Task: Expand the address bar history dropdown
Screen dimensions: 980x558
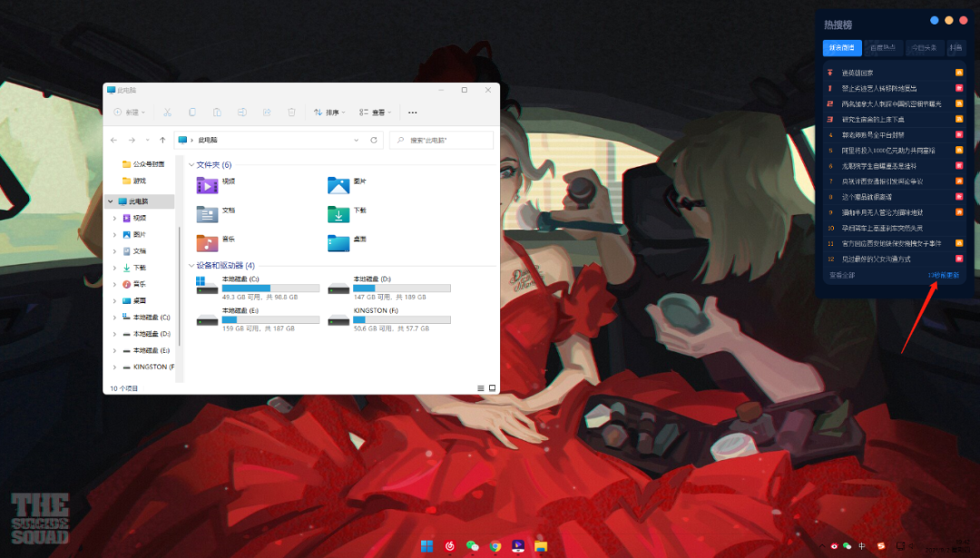Action: coord(357,140)
